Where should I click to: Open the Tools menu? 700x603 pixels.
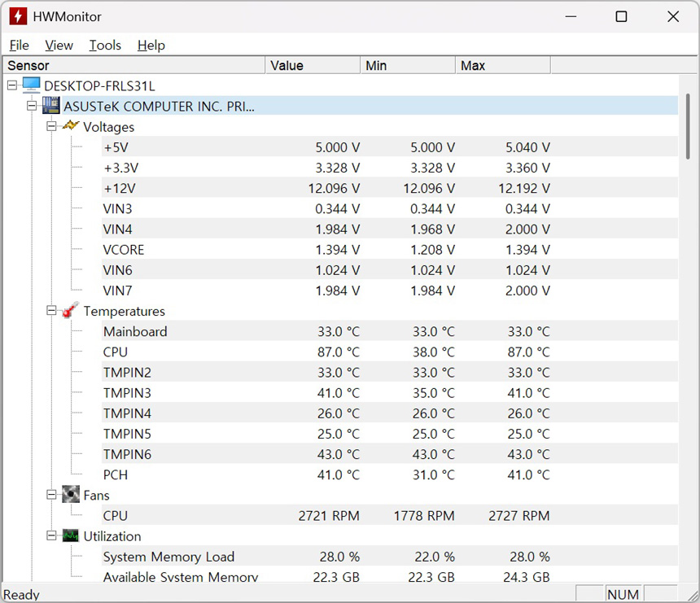[x=105, y=46]
